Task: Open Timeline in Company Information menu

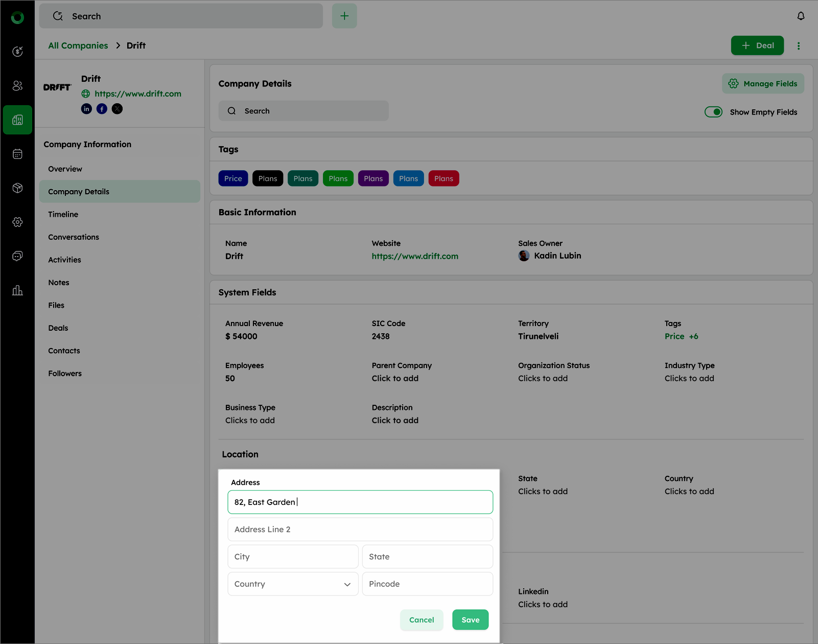Action: click(63, 214)
